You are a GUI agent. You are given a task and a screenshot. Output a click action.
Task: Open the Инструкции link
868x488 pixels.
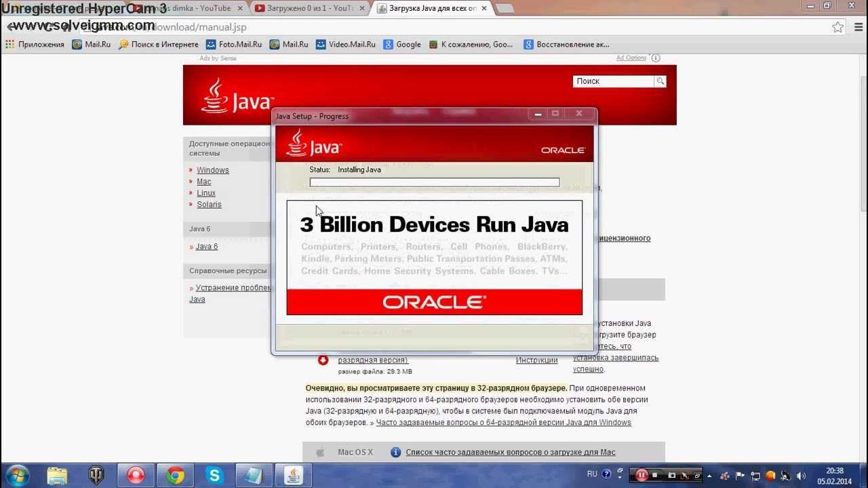pos(536,361)
